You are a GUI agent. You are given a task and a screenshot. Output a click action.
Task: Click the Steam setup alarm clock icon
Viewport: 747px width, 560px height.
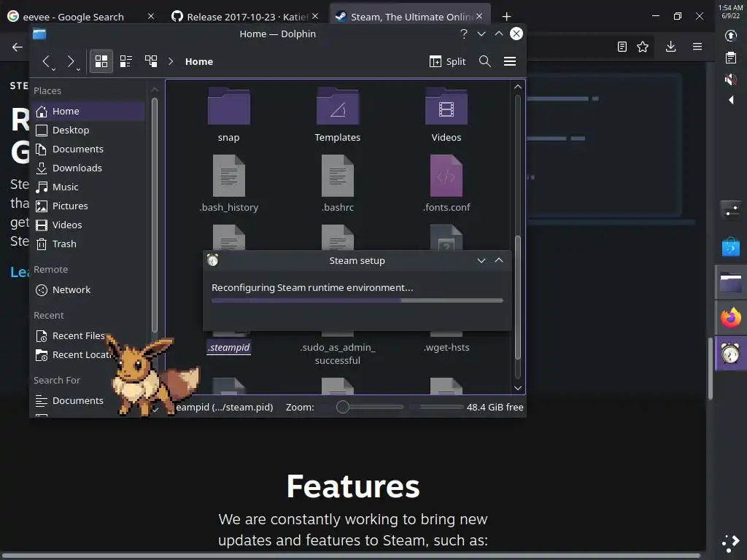click(212, 260)
